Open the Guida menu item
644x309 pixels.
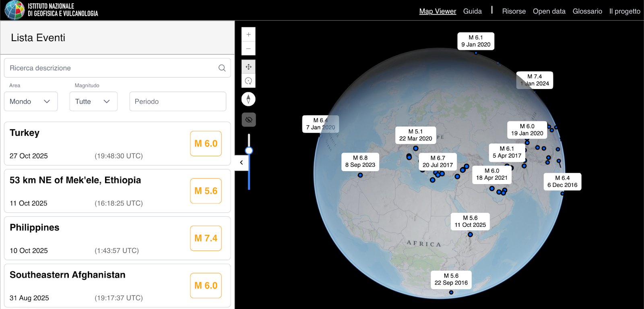[x=472, y=11]
